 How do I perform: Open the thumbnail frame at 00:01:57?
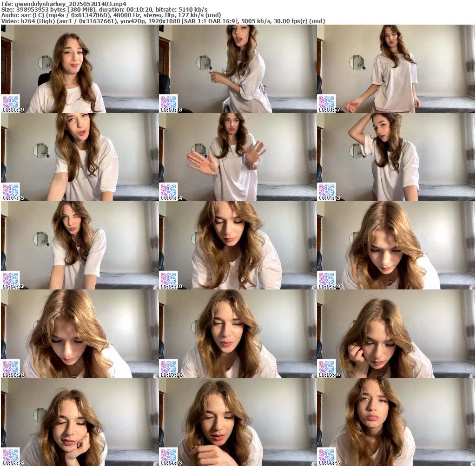coord(396,69)
